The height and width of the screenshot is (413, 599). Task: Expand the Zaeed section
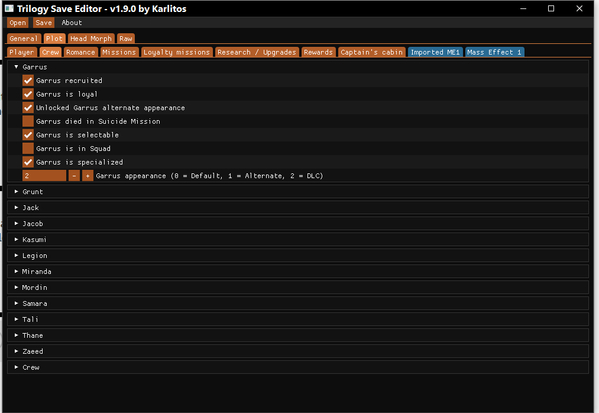298,351
